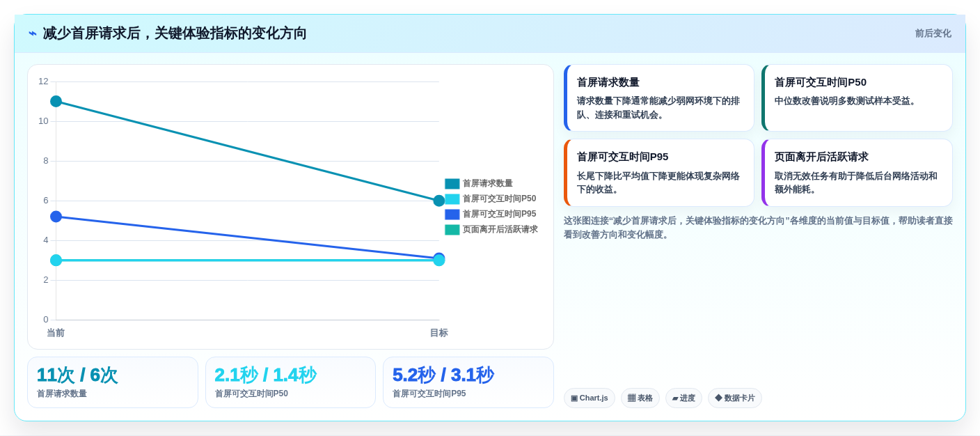Click the P50 cyan data point at 目标
The image size is (980, 436).
tap(439, 260)
